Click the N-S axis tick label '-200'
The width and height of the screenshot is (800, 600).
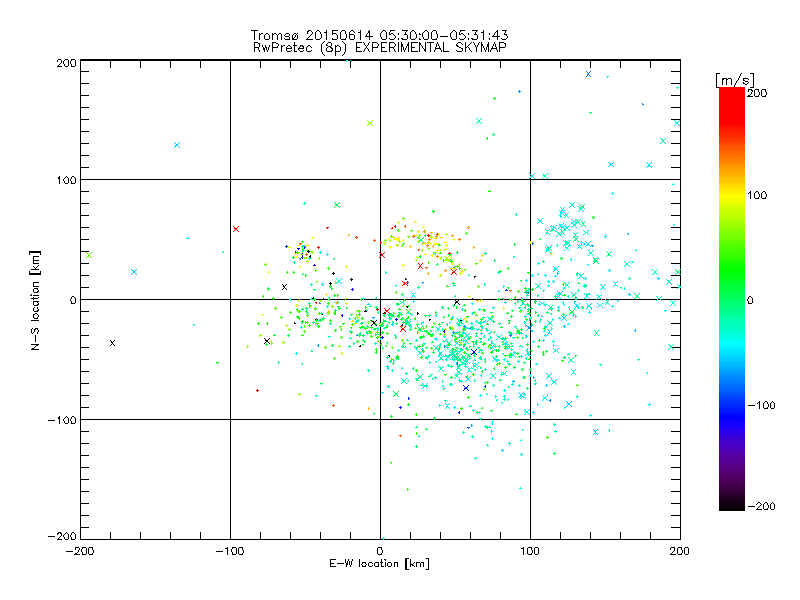pyautogui.click(x=62, y=536)
